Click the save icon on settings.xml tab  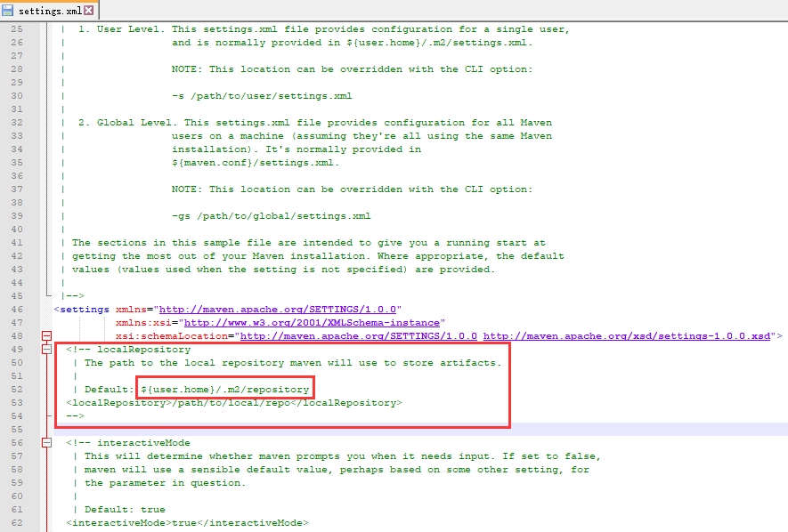coord(8,10)
